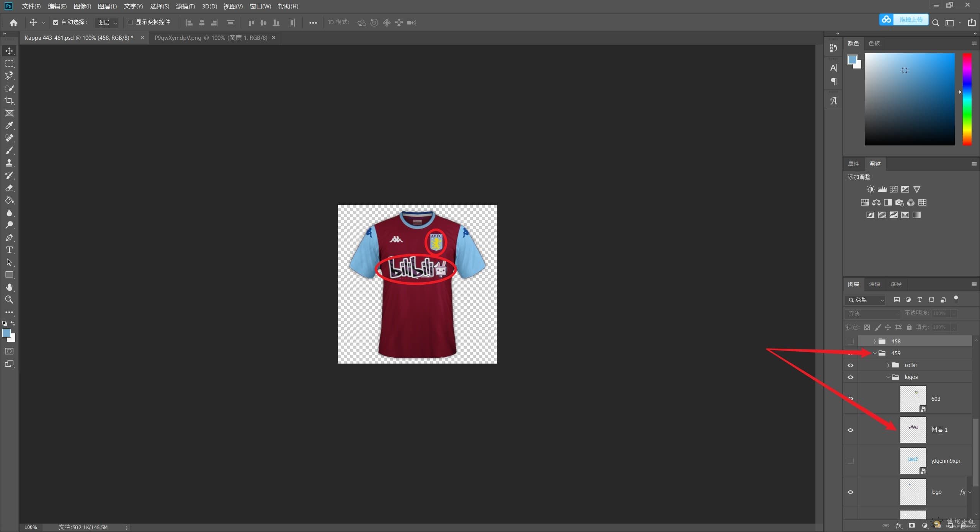The width and height of the screenshot is (980, 532).
Task: Add layer mask from Layers panel bottom
Action: pyautogui.click(x=912, y=525)
